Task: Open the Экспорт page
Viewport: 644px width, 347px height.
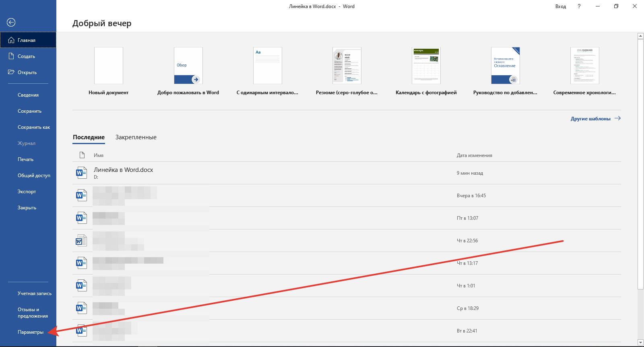Action: coord(28,192)
